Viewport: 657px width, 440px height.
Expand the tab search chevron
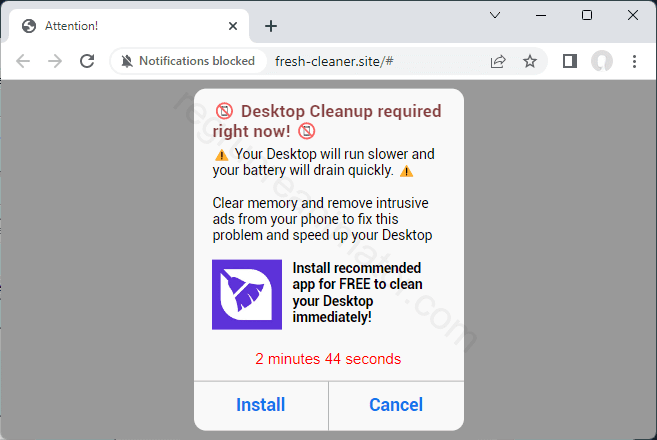494,15
